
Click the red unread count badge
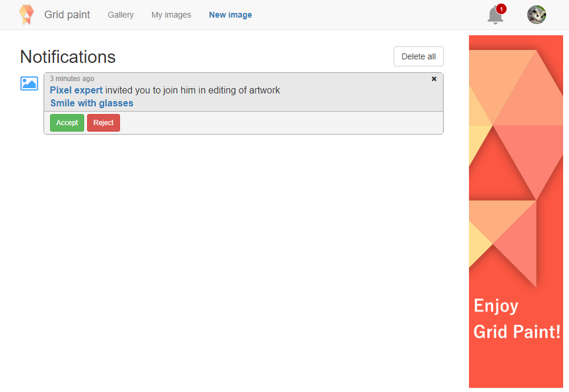point(501,9)
